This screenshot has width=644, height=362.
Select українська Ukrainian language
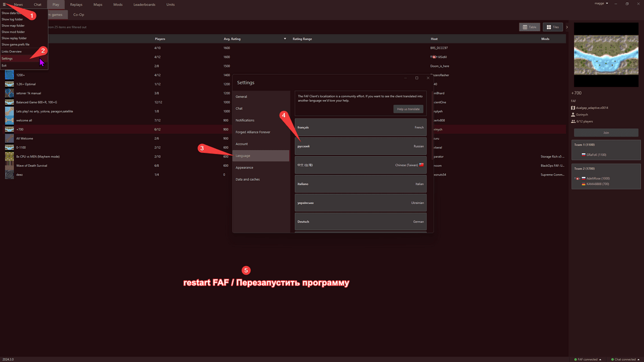(360, 203)
